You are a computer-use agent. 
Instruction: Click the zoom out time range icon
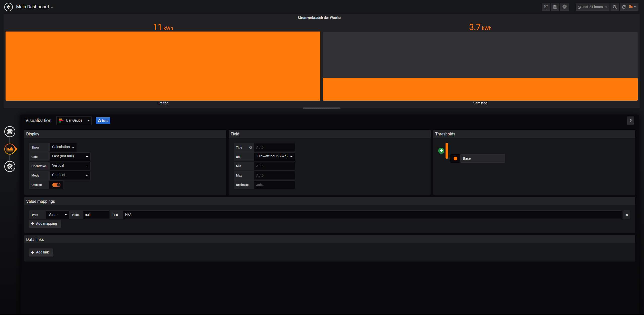615,7
